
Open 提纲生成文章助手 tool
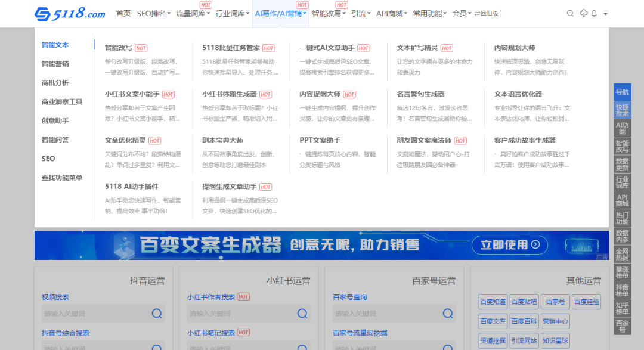(x=229, y=187)
